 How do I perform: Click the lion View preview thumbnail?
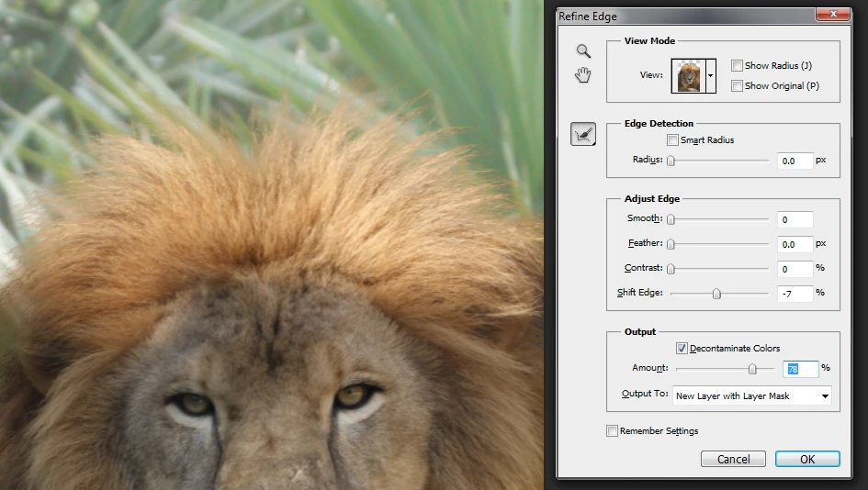click(x=688, y=76)
